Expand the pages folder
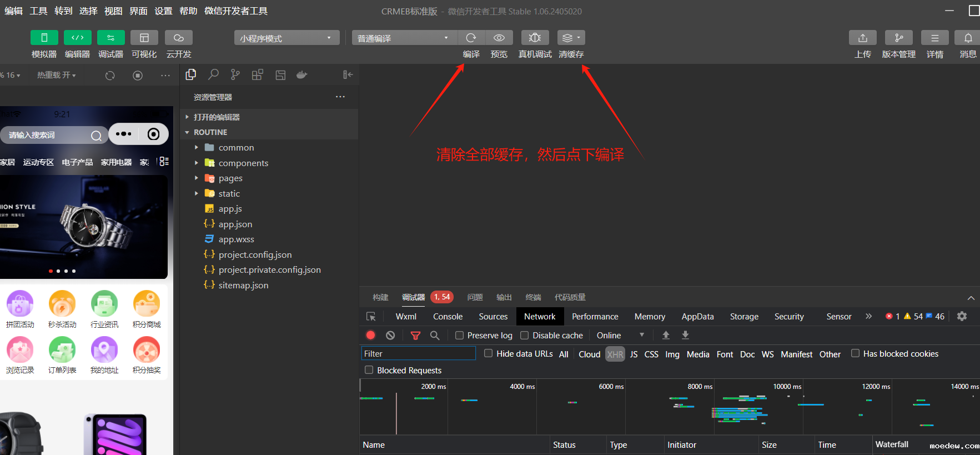This screenshot has width=980, height=455. [x=230, y=178]
